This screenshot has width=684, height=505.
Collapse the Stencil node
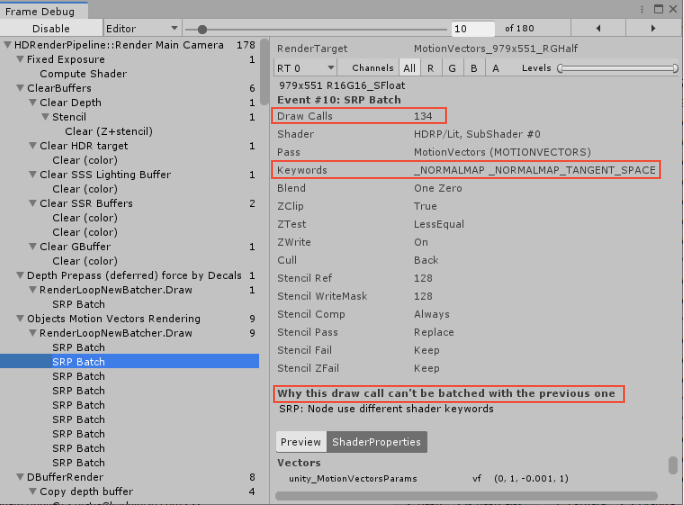click(45, 117)
